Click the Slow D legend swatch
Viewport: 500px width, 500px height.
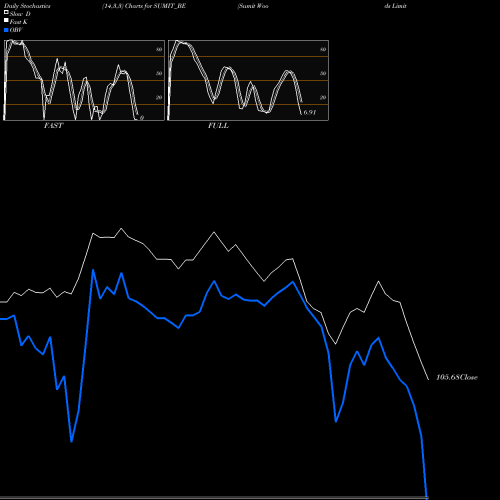(6, 12)
